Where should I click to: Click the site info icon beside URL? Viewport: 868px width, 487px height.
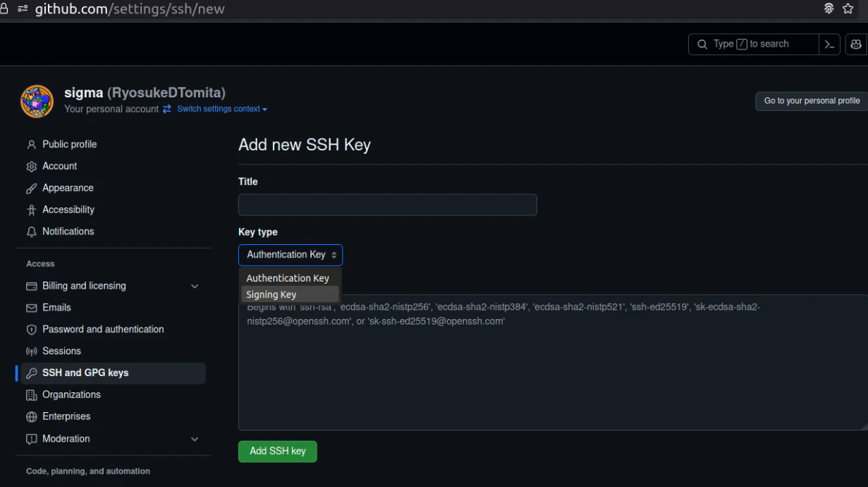pos(23,9)
